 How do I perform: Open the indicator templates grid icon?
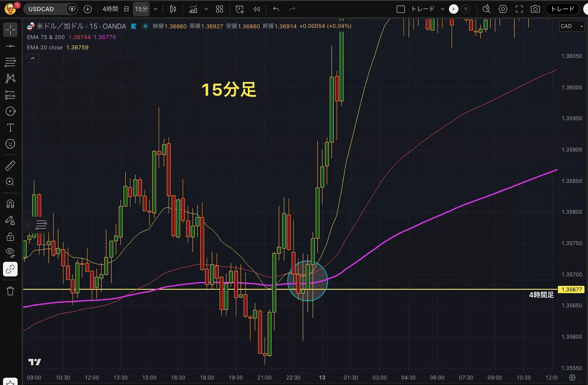click(x=220, y=9)
